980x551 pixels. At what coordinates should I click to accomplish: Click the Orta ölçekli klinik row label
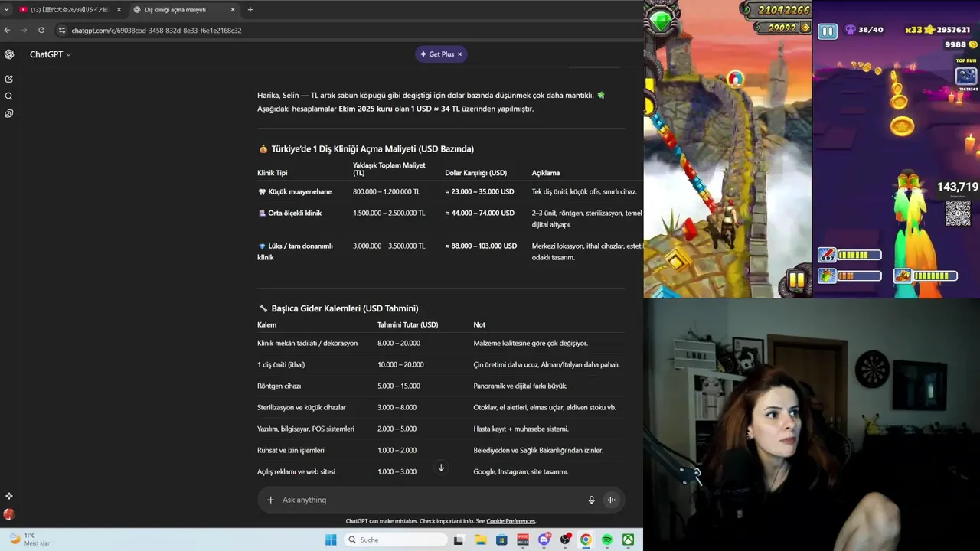[289, 213]
